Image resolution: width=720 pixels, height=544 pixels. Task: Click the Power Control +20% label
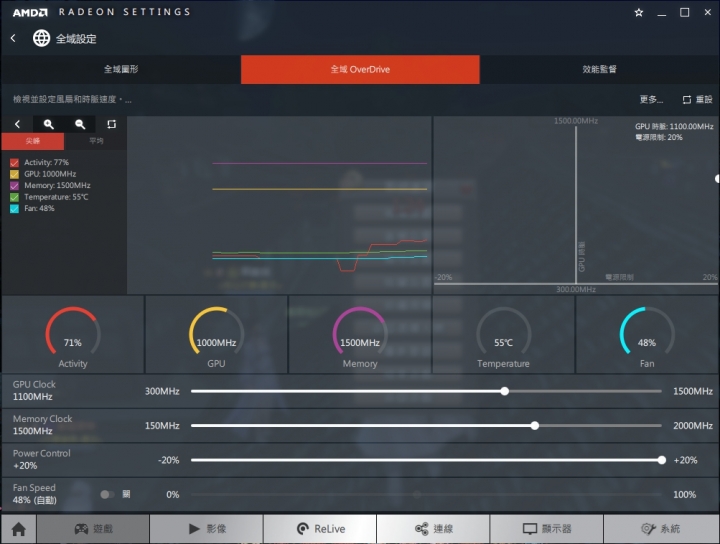click(x=41, y=459)
